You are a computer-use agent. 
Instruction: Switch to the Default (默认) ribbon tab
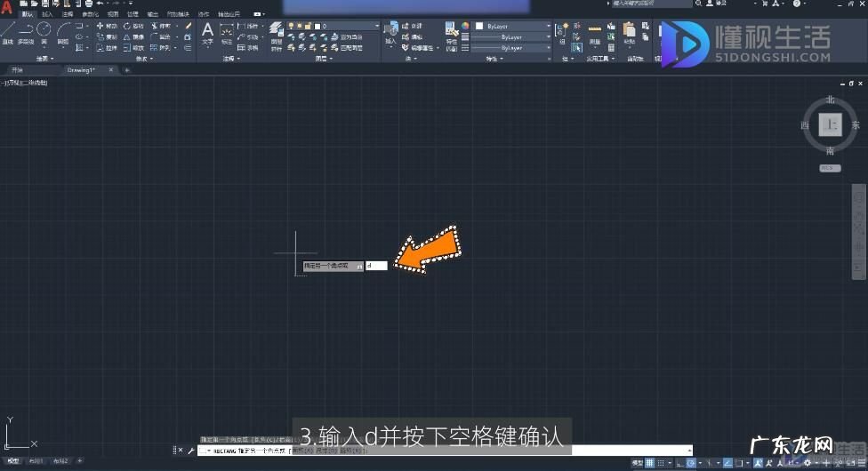27,14
